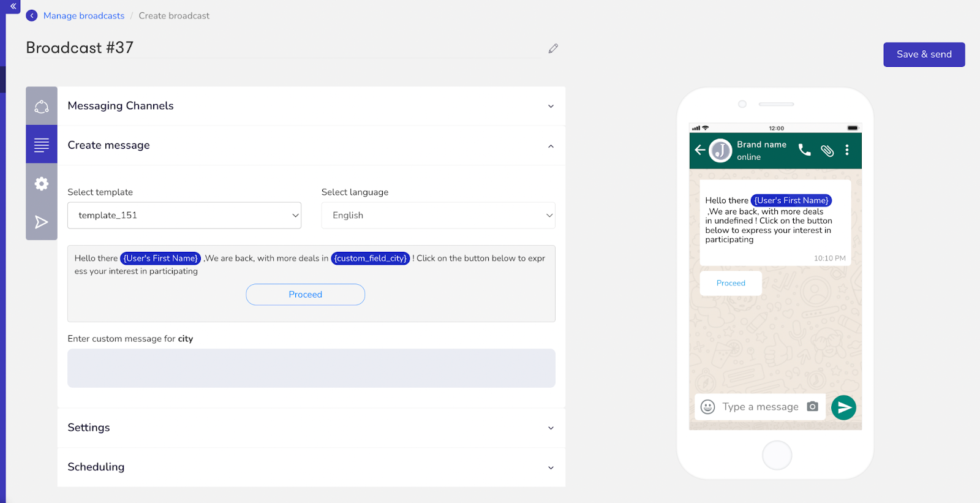This screenshot has height=503, width=980.
Task: Click the Manage broadcasts breadcrumb link
Action: tap(84, 16)
